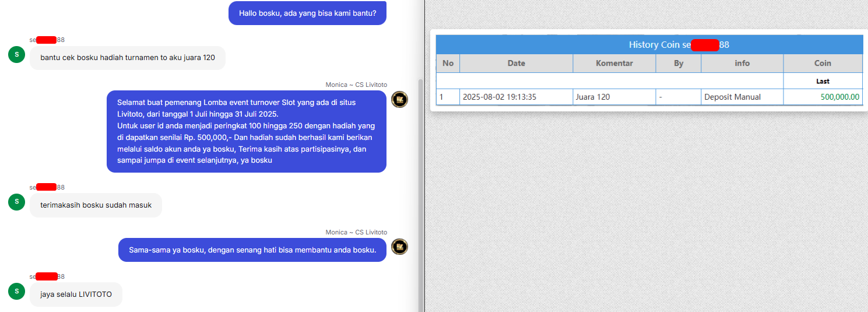This screenshot has height=312, width=868.
Task: Select the 'terimakasih bosku sudah masuk' message
Action: tap(96, 205)
